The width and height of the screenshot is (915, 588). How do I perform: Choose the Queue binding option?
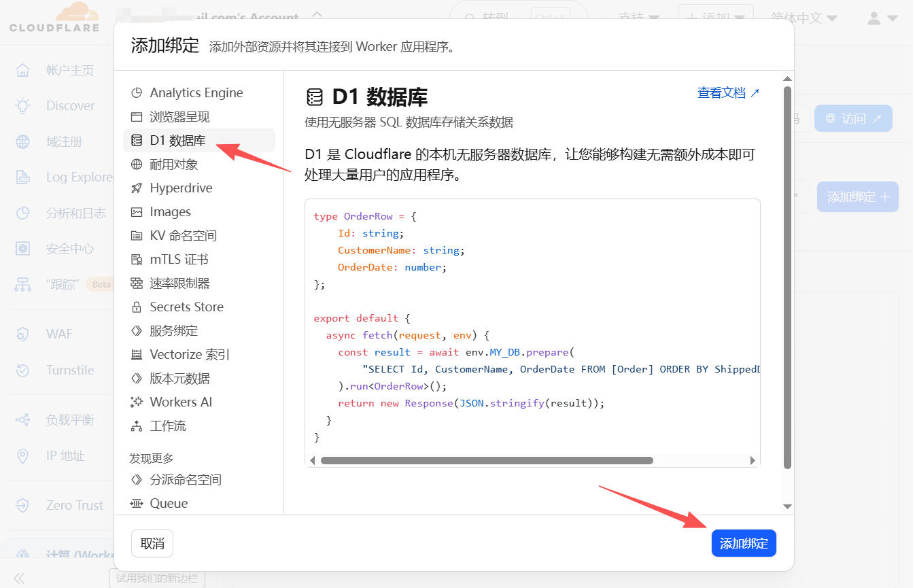pos(169,504)
